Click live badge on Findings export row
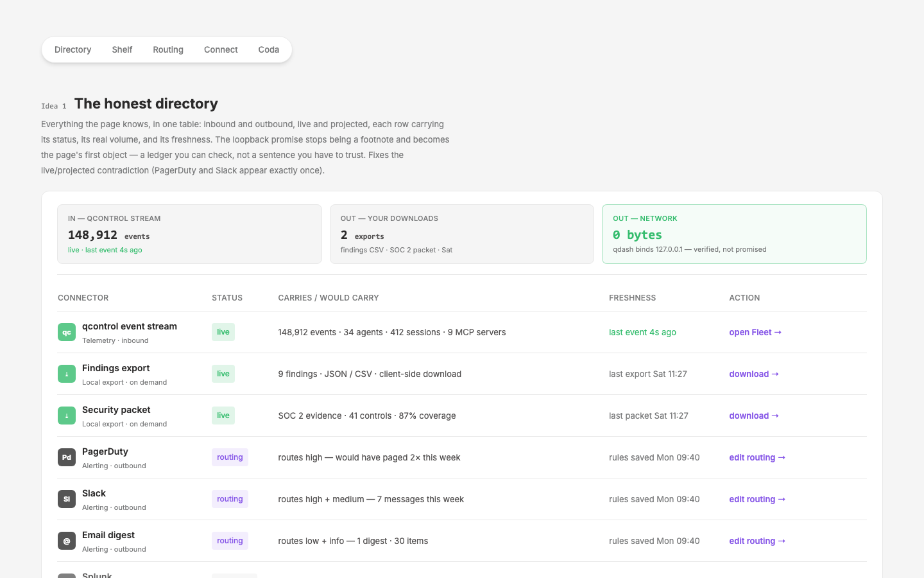 click(223, 374)
